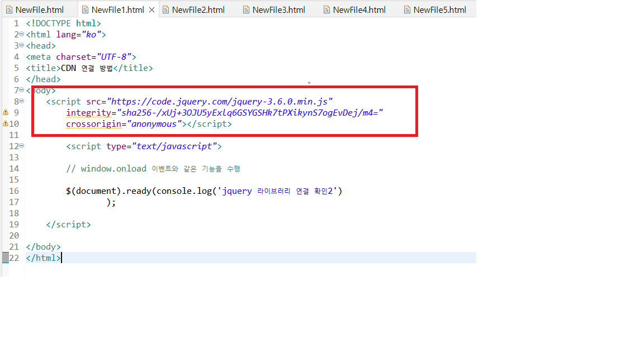Open the NewFile2.html tab
644x362 pixels.
coord(198,10)
